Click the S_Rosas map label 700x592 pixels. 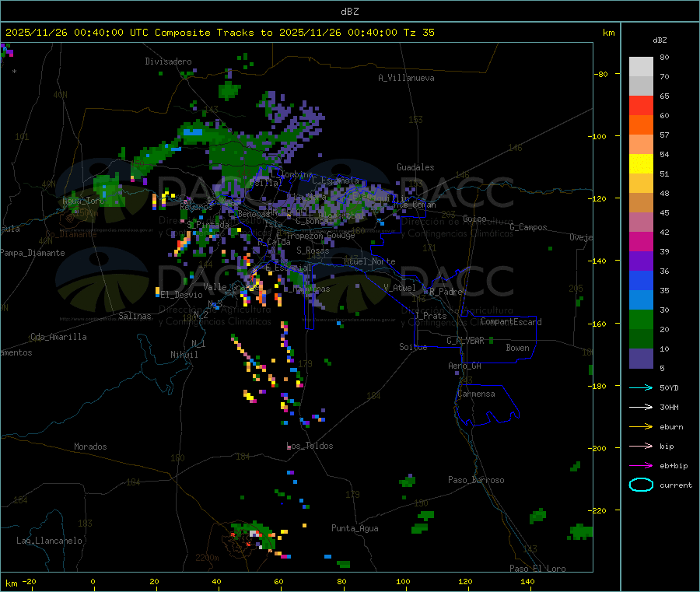[x=313, y=250]
